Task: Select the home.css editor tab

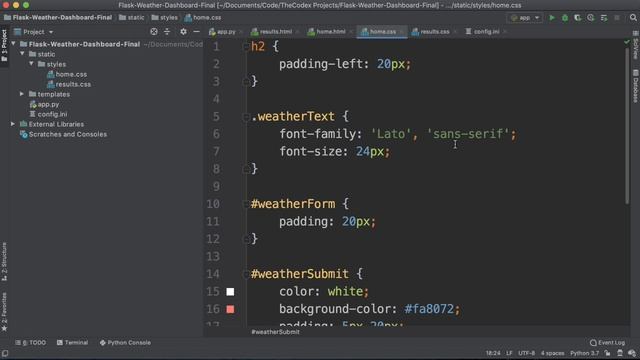Action: [x=382, y=32]
